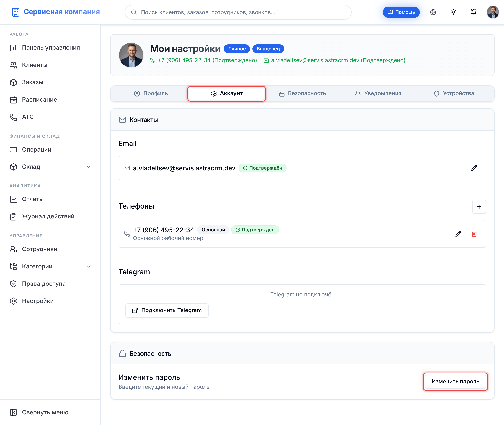This screenshot has width=504, height=425.
Task: Click Подключить Telegram button
Action: pyautogui.click(x=167, y=310)
